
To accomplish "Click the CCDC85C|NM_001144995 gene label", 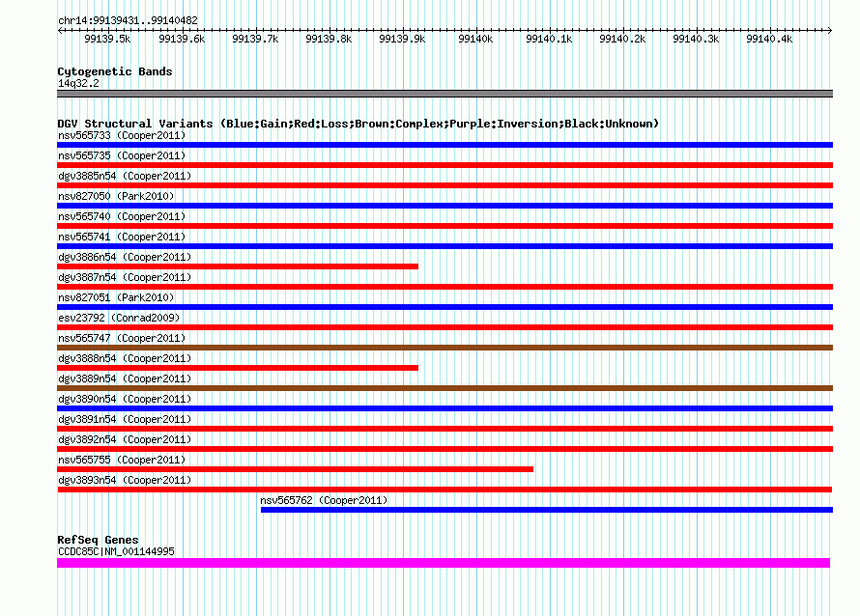I will [116, 551].
